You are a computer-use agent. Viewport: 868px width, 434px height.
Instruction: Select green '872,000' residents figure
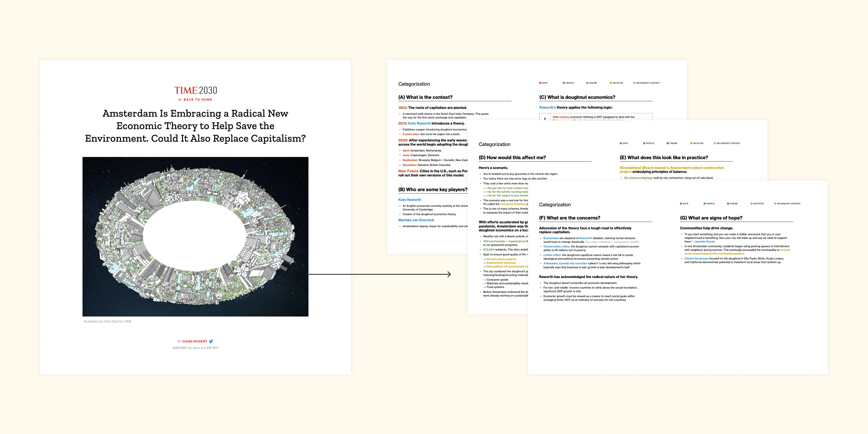click(489, 250)
